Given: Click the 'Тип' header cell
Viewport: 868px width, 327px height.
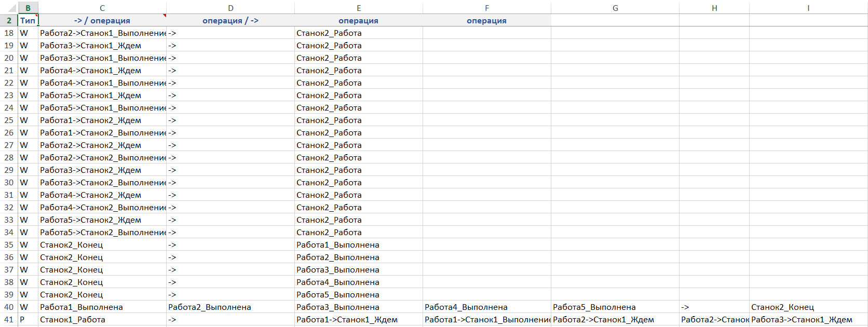Looking at the screenshot, I should [x=28, y=20].
